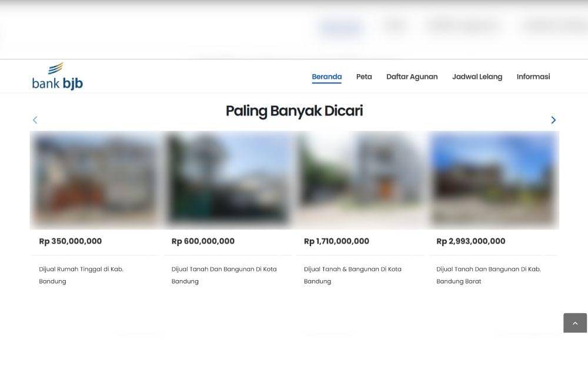This screenshot has width=588, height=392.
Task: Click the Rp 2,993,000,000 price label
Action: click(470, 241)
